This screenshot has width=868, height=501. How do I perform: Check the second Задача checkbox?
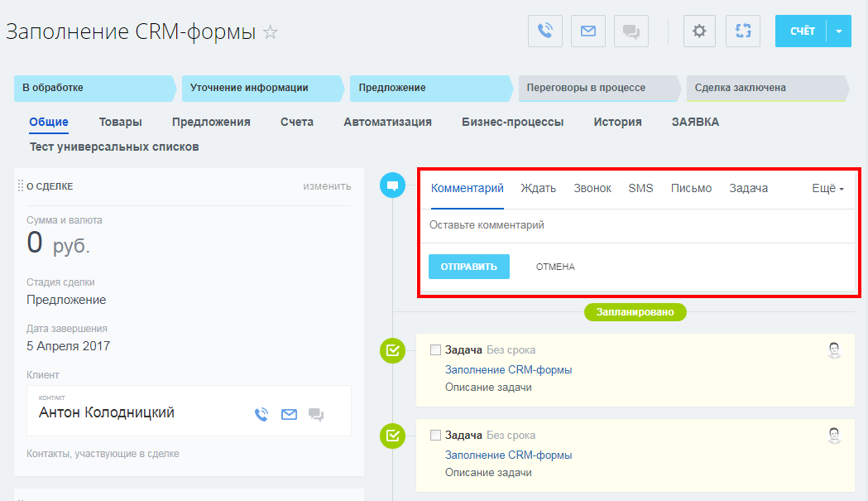coord(436,435)
